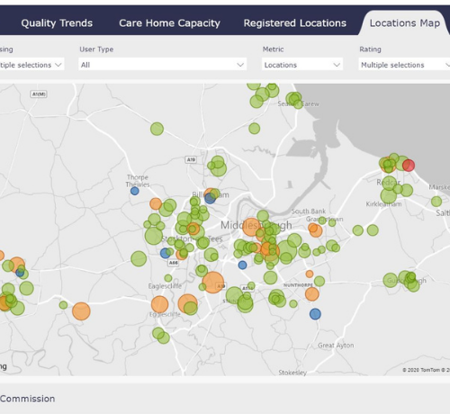Select the Locations Map tab
The width and height of the screenshot is (450, 414).
(x=405, y=23)
